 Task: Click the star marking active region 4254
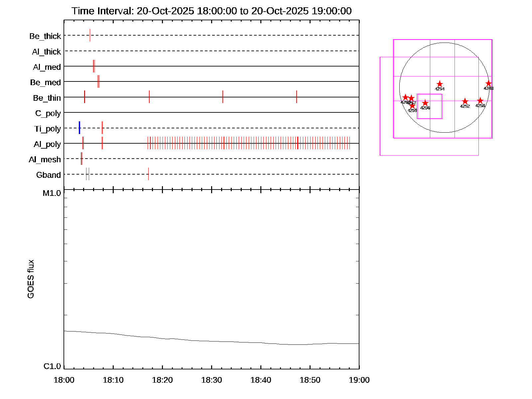pos(440,84)
